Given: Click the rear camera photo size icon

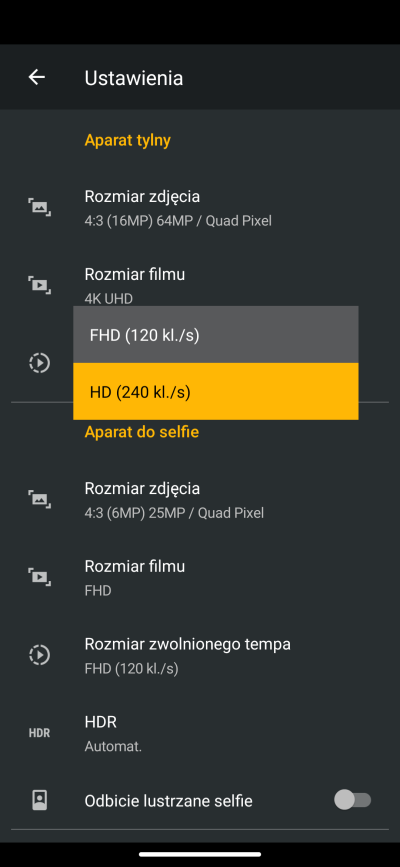Looking at the screenshot, I should click(39, 208).
